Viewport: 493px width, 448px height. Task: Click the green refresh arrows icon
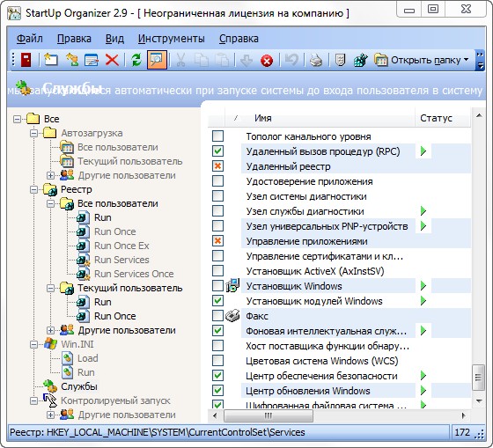point(136,60)
